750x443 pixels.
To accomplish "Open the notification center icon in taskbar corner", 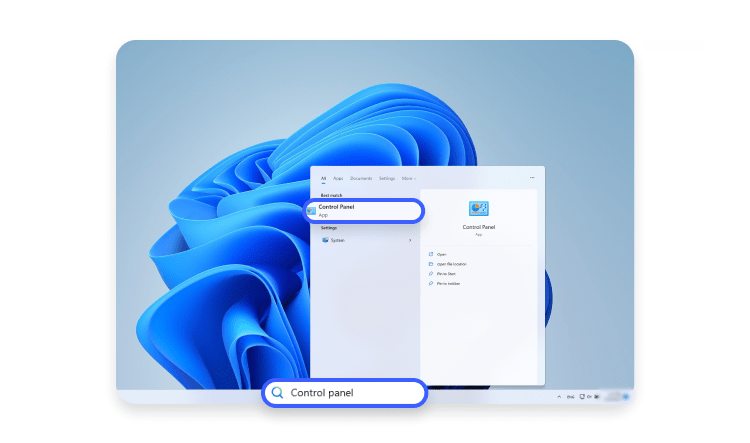I will (x=626, y=397).
